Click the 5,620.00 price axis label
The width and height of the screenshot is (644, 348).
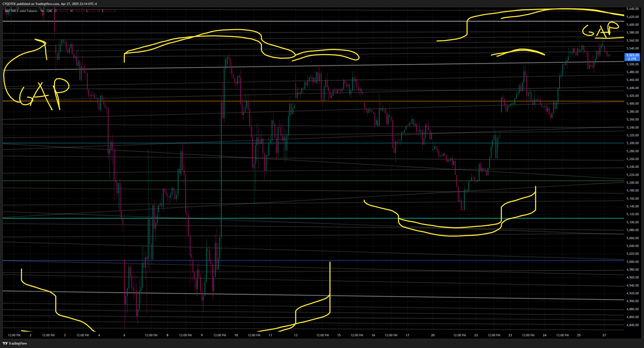(x=633, y=17)
